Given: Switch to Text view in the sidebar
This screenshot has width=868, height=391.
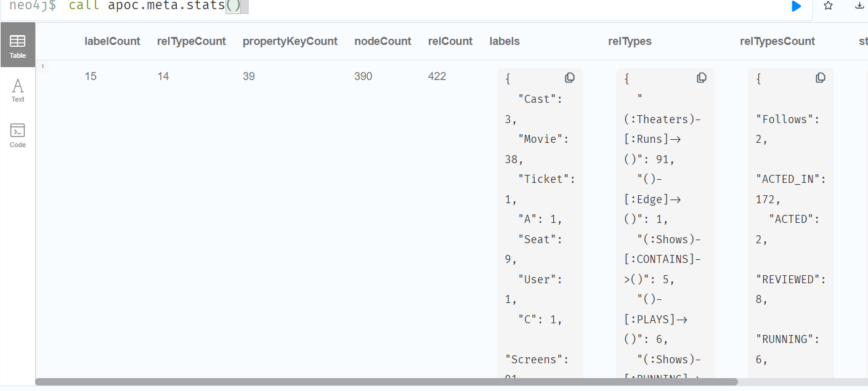Looking at the screenshot, I should coord(17,89).
